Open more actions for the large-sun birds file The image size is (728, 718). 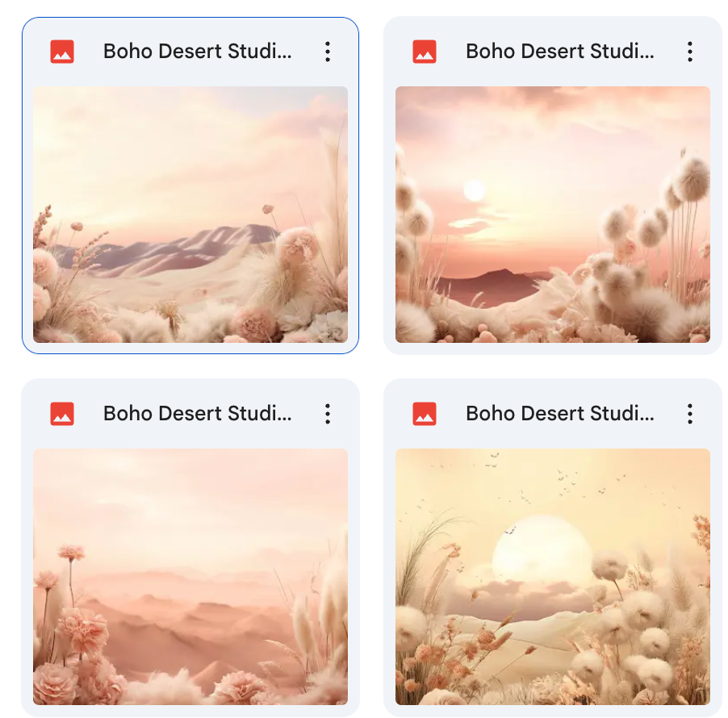pos(690,414)
